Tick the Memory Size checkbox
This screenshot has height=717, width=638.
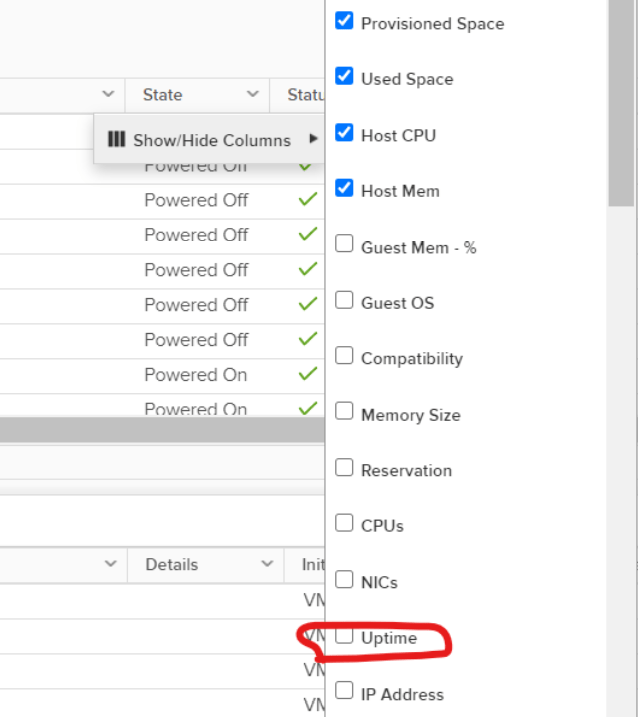(344, 412)
